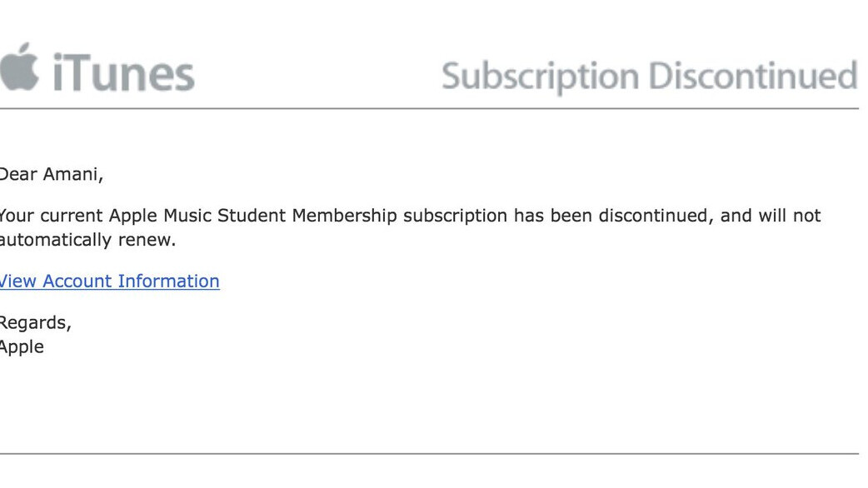Click the "Apple" signature below Regards
Image resolution: width=868 pixels, height=488 pixels.
(22, 347)
